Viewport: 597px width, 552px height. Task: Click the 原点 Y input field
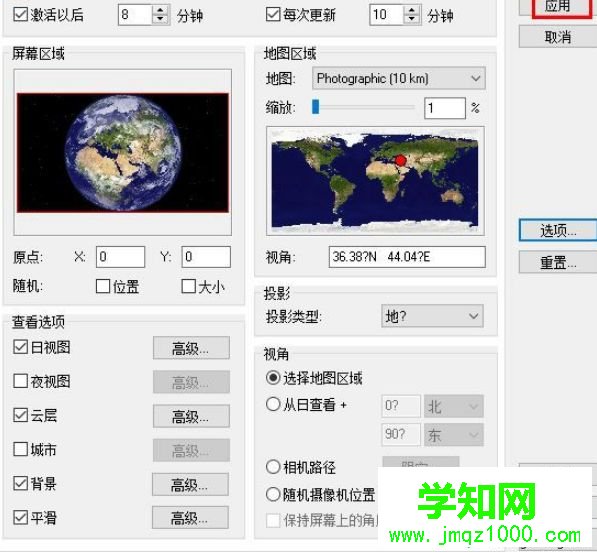coord(206,257)
